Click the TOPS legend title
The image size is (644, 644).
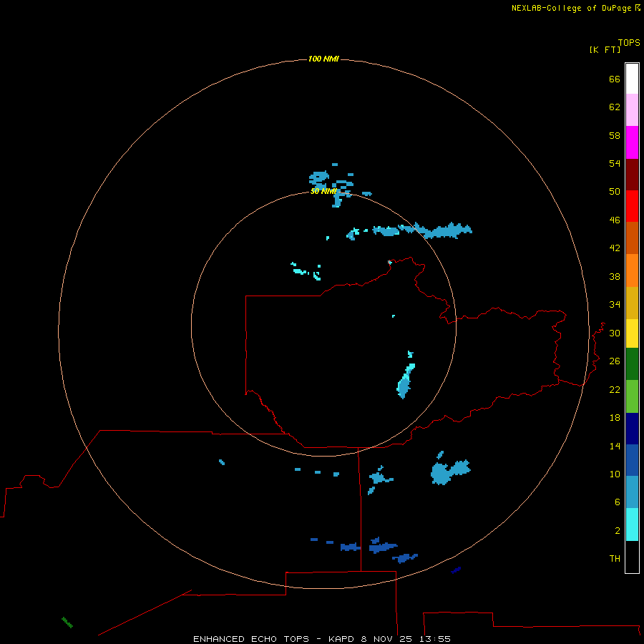[629, 42]
